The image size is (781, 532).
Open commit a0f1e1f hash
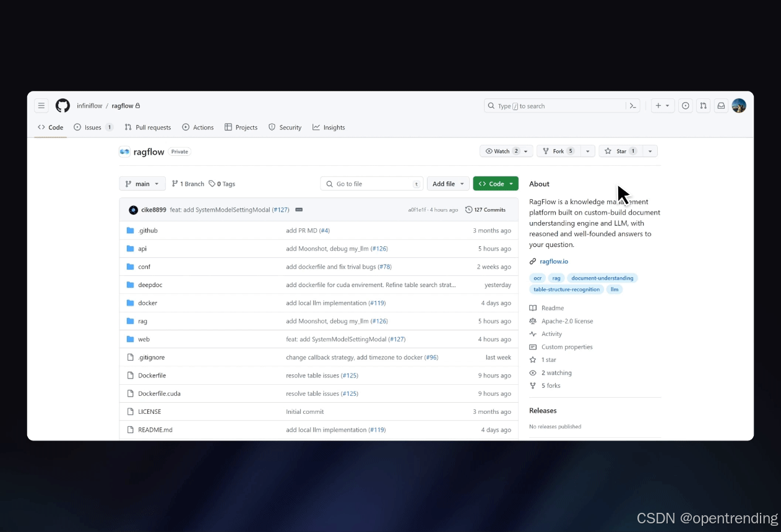(417, 210)
